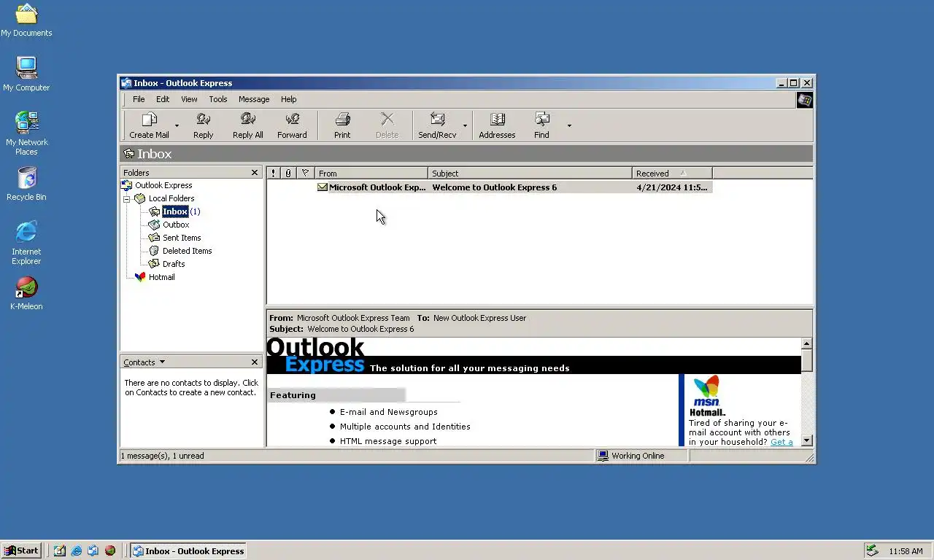Select the Hotmail account in folder tree
Screen dimensions: 934x560
click(x=161, y=277)
